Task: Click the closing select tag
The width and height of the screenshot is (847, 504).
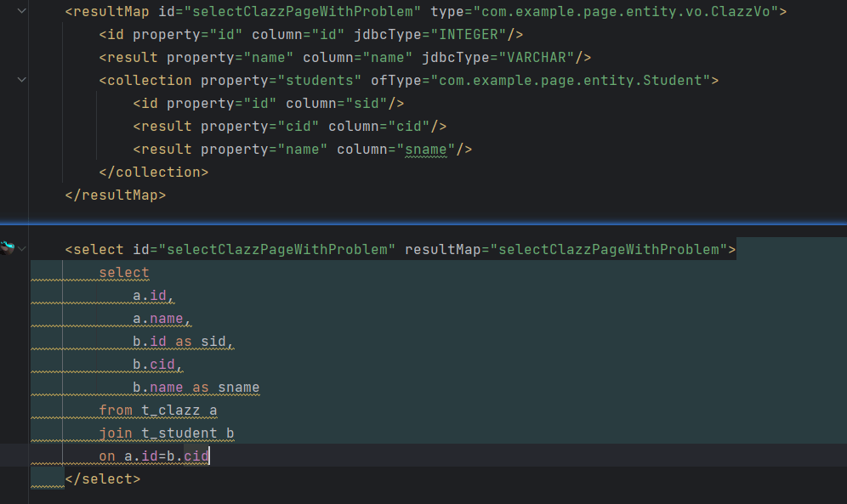Action: point(102,479)
